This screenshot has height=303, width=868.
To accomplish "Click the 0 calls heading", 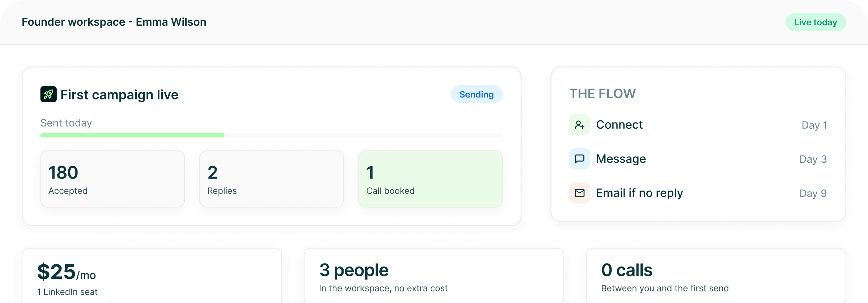I will [x=627, y=270].
